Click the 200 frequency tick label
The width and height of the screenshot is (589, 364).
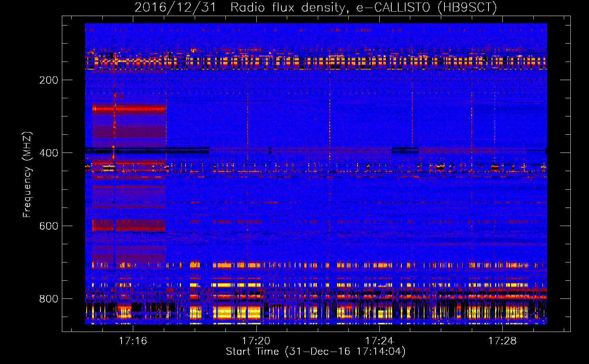click(x=49, y=80)
